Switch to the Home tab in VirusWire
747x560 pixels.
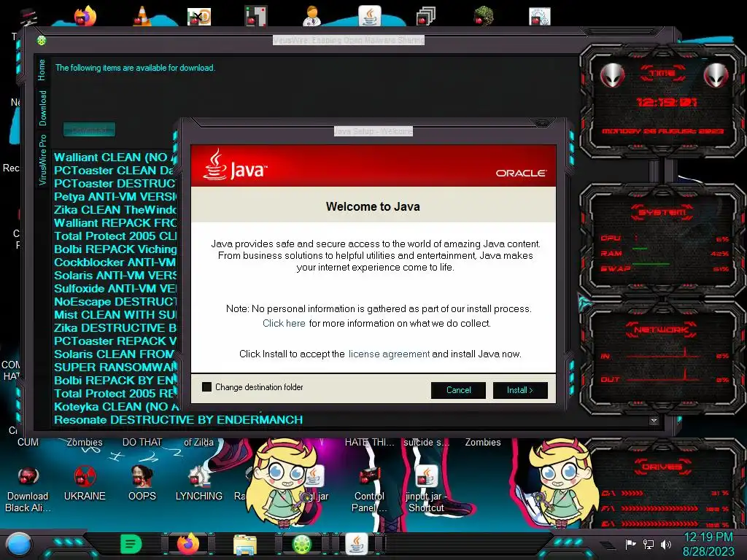[x=42, y=70]
